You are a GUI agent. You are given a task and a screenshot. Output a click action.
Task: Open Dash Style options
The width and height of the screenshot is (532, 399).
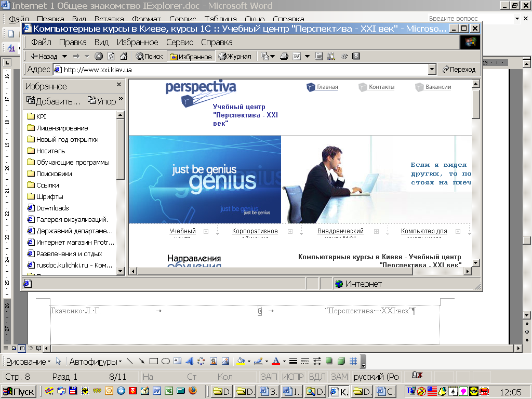pos(305,362)
